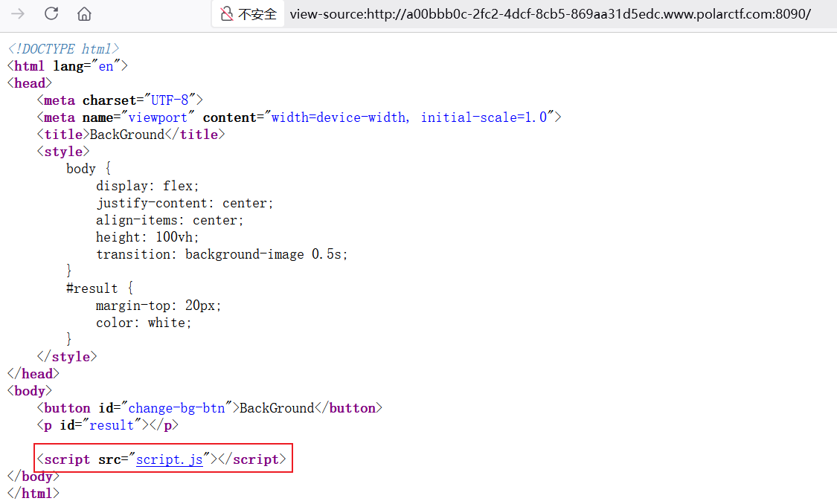Click the meta charset UTF-8 line
837x504 pixels.
point(119,100)
